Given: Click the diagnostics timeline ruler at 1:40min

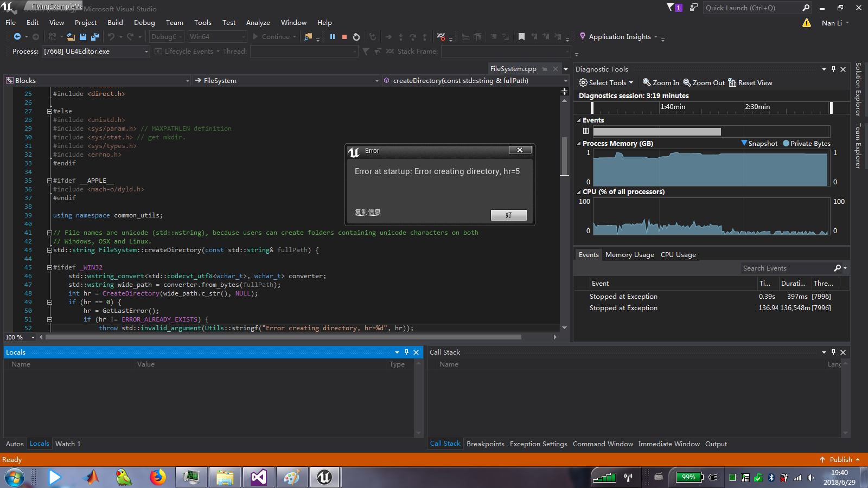Looking at the screenshot, I should 673,107.
